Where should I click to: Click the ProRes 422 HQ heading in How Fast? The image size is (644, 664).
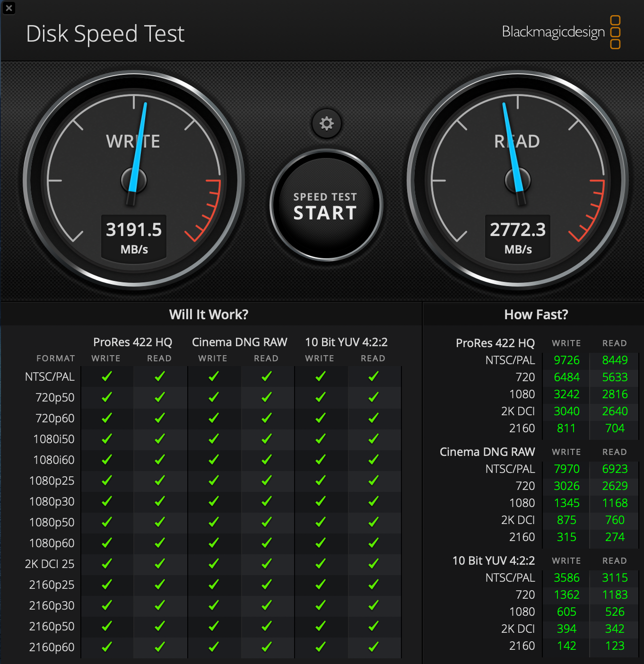pyautogui.click(x=495, y=343)
